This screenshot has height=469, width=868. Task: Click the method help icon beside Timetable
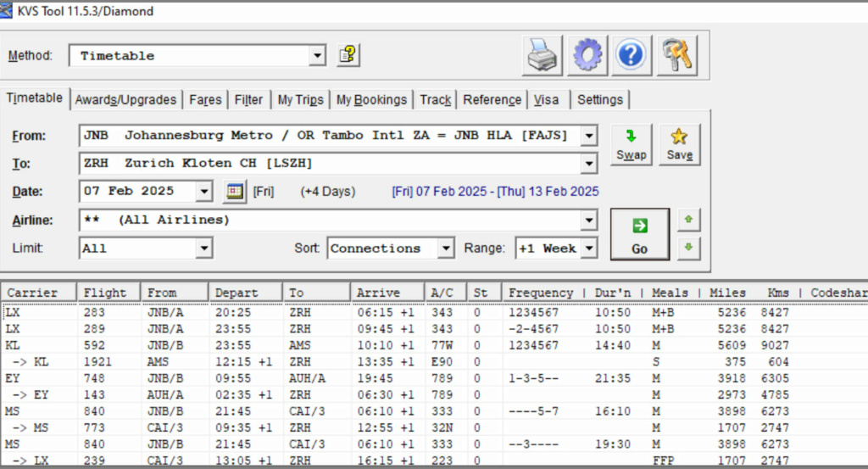[348, 55]
